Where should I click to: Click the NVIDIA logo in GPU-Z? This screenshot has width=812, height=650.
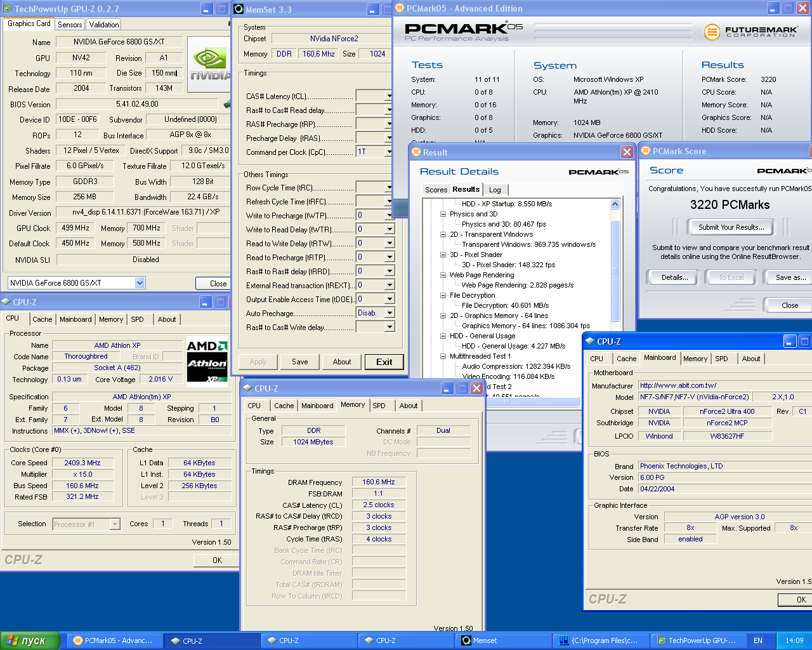coord(210,64)
